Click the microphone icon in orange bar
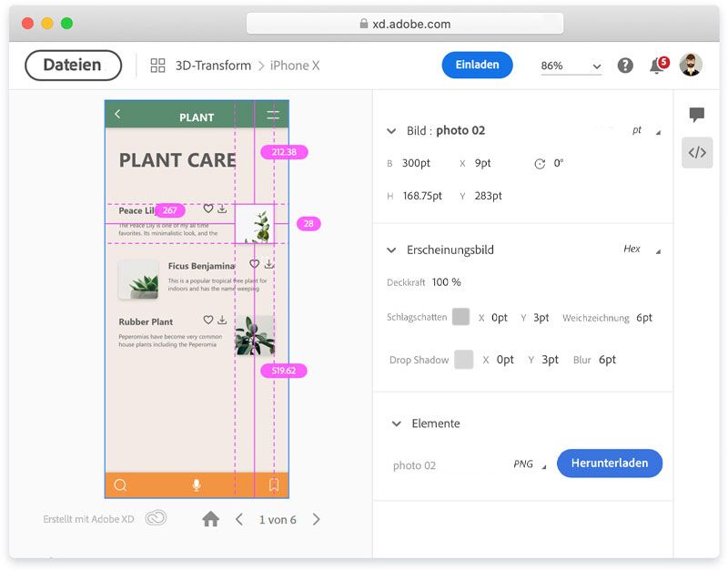 tap(197, 485)
